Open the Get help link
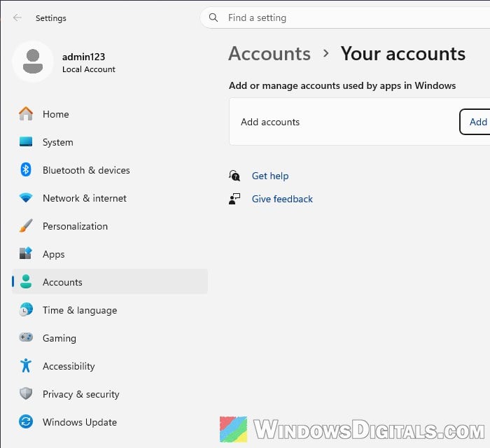Screen dimensions: 490x448 coord(270,176)
